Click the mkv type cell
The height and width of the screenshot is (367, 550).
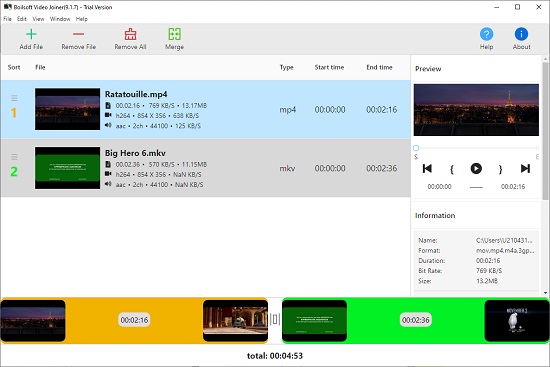pos(287,168)
